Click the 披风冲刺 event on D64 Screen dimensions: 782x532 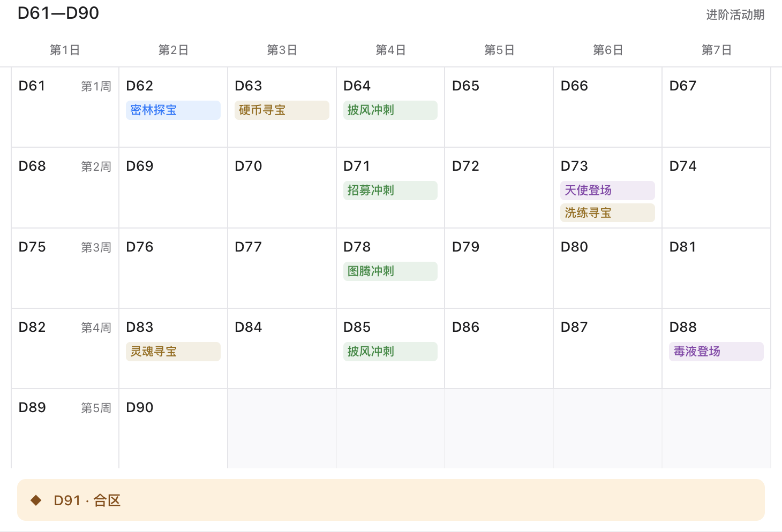[390, 110]
